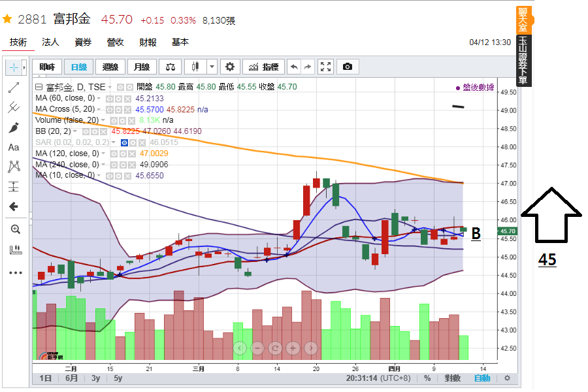Toggle the favorite star for 2881
The width and height of the screenshot is (588, 392).
(7, 19)
